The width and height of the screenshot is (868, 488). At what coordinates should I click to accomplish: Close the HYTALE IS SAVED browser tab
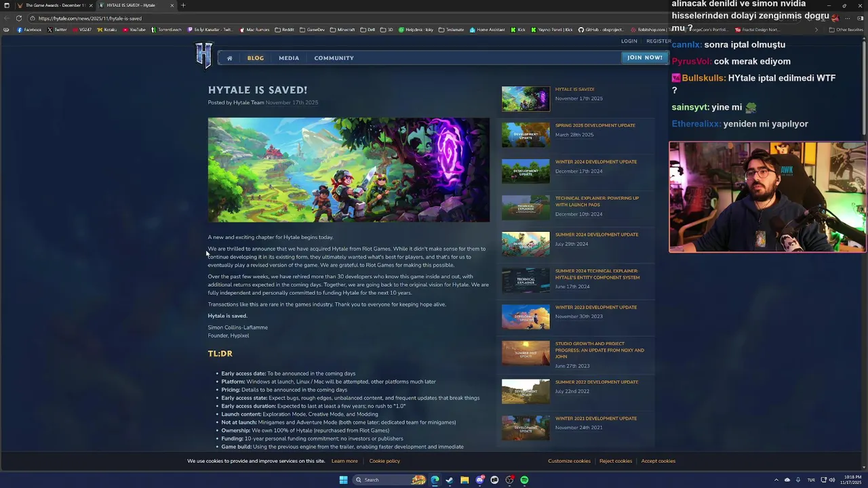172,5
